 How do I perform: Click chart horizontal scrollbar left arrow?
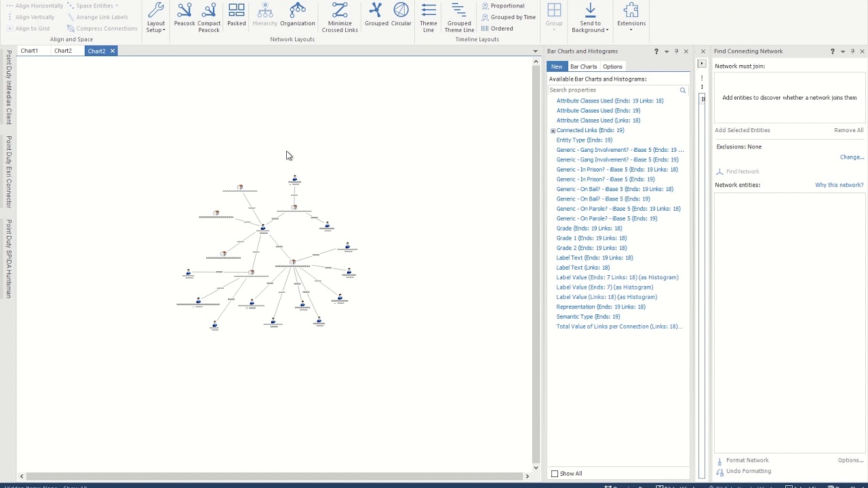pos(22,476)
